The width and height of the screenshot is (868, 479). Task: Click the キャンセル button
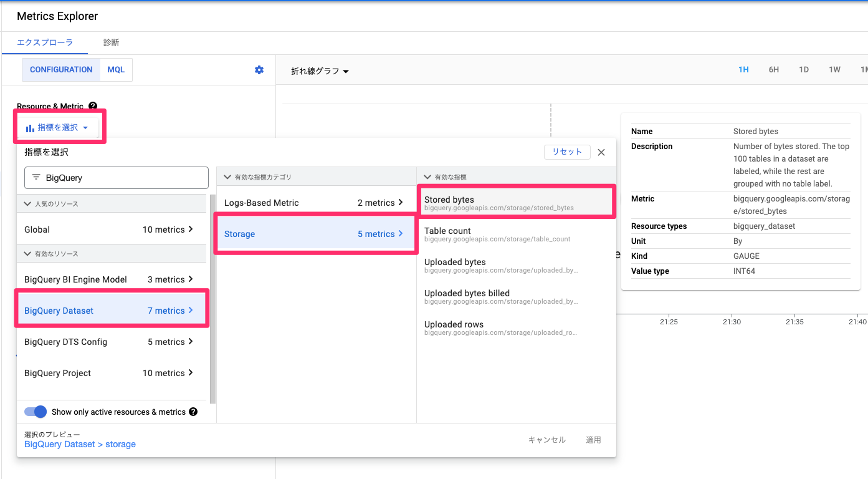pyautogui.click(x=546, y=440)
